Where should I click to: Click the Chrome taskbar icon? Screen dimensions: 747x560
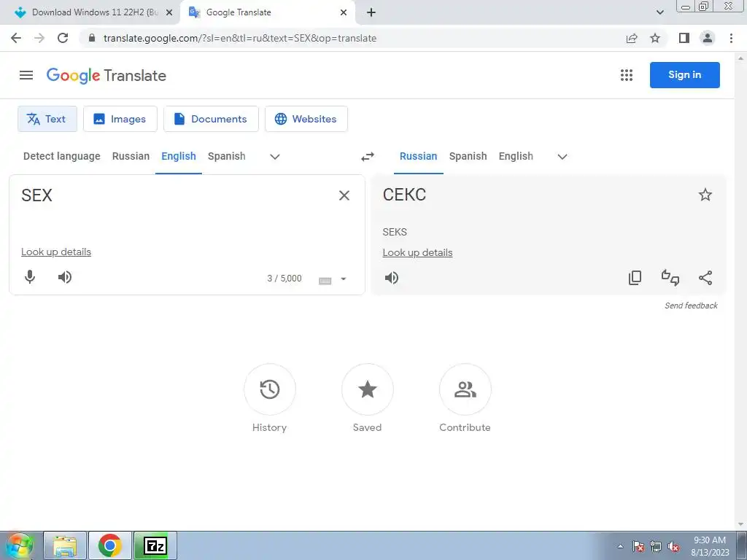110,545
